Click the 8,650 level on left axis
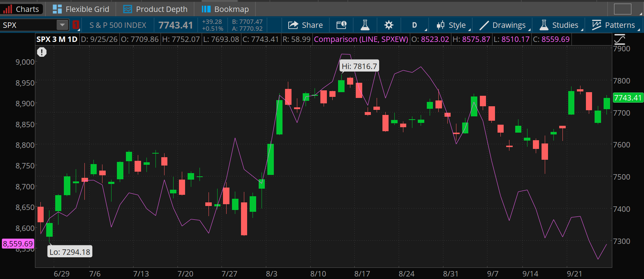The height and width of the screenshot is (279, 644). (x=25, y=207)
